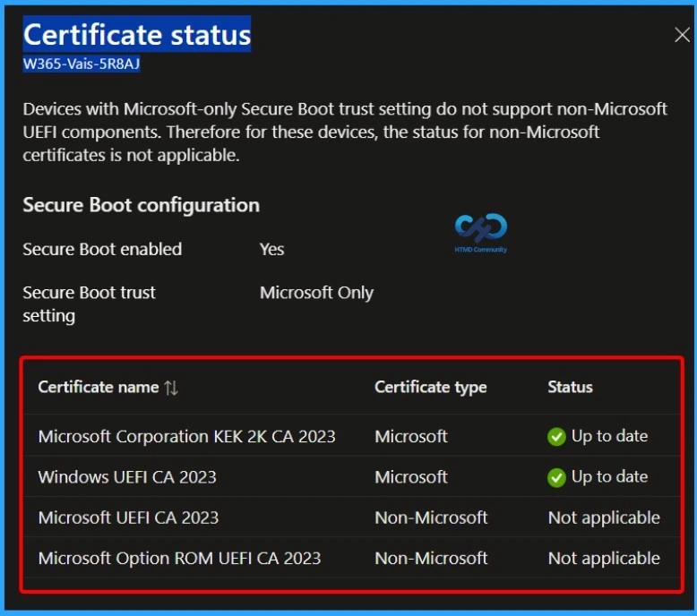The width and height of the screenshot is (697, 616).
Task: Click Not applicable status for Microsoft UEFI CA 2023
Action: 604,518
